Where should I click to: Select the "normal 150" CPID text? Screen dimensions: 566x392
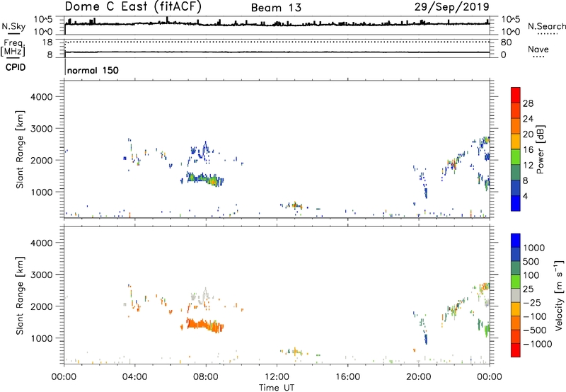point(93,70)
